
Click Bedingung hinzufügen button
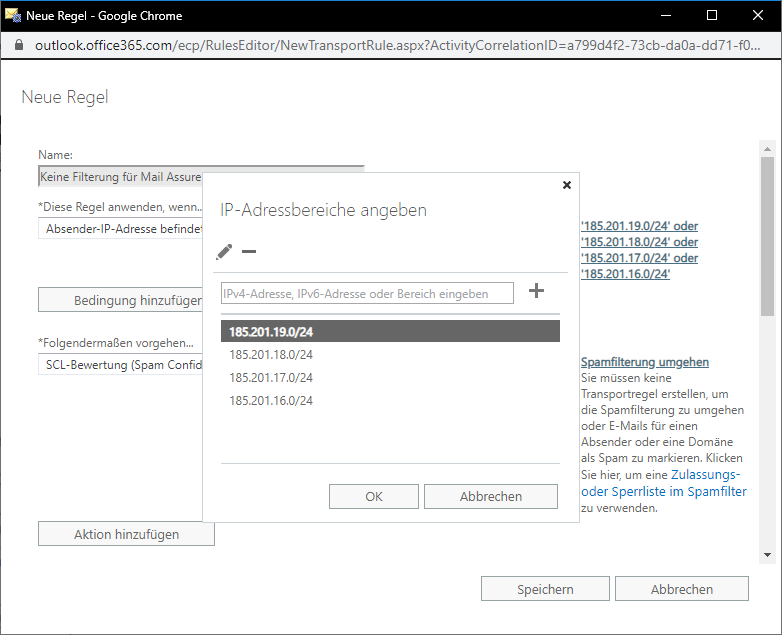[x=120, y=300]
